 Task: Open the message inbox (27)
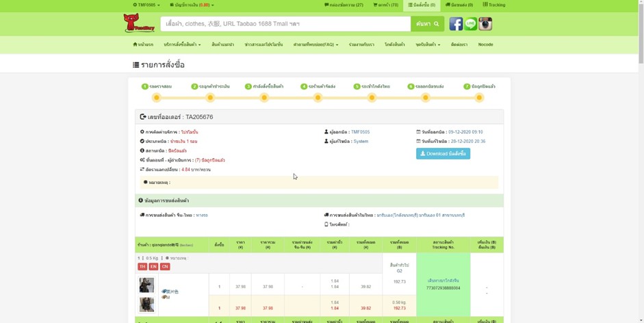pyautogui.click(x=344, y=5)
